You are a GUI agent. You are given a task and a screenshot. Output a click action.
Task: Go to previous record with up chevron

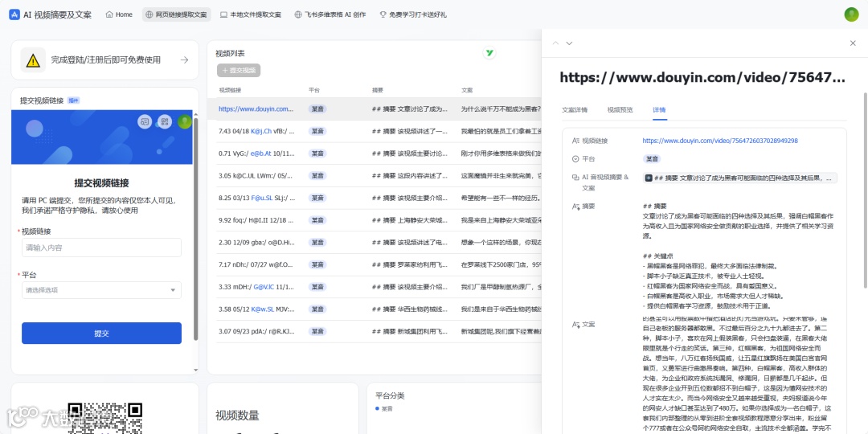556,43
